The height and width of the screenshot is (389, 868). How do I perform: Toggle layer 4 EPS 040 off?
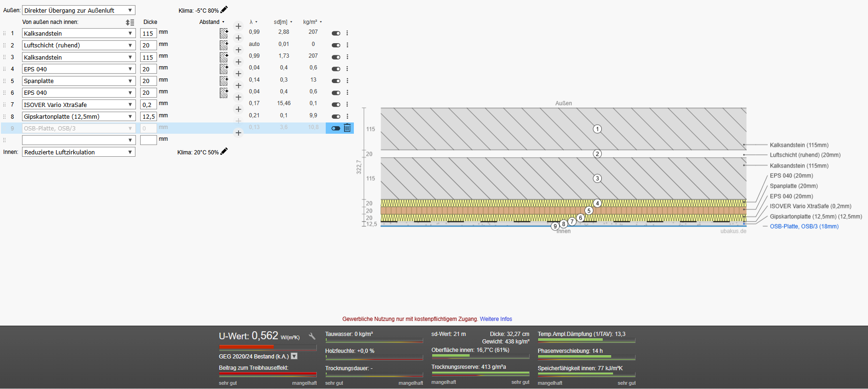coord(336,69)
